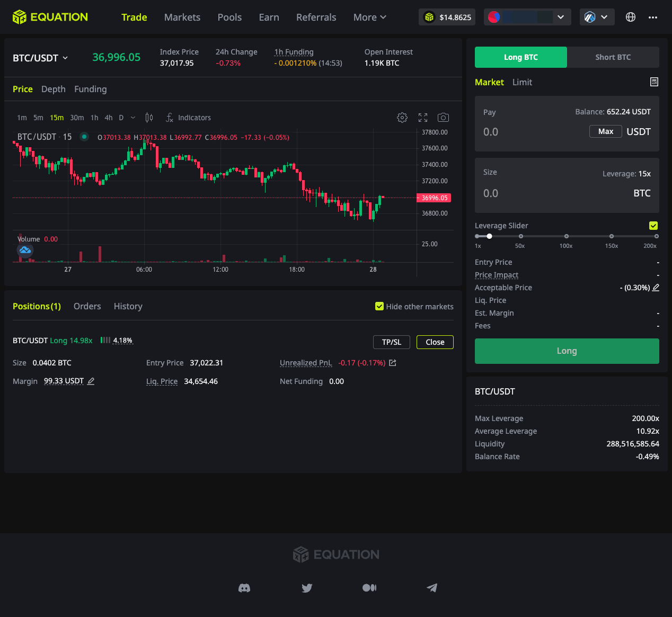Screen dimensions: 672x617
Task: Go to the Referrals page
Action: pos(316,17)
